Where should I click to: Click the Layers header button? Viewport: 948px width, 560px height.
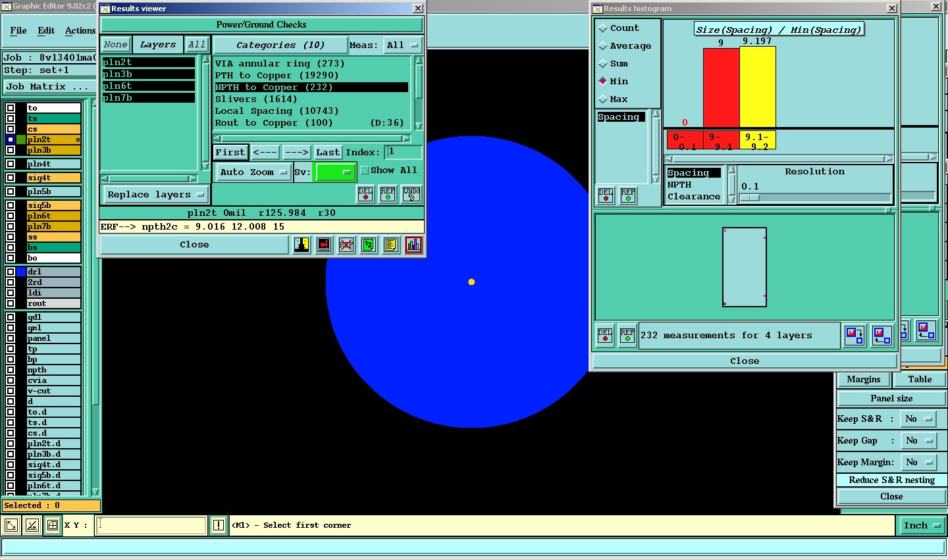pyautogui.click(x=158, y=45)
